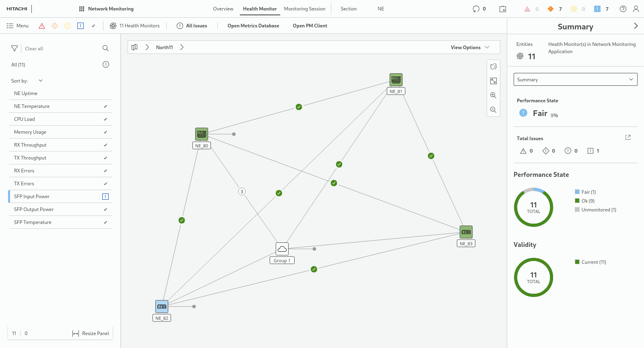Image resolution: width=644 pixels, height=348 pixels.
Task: Open the Summary combo box
Action: [575, 79]
